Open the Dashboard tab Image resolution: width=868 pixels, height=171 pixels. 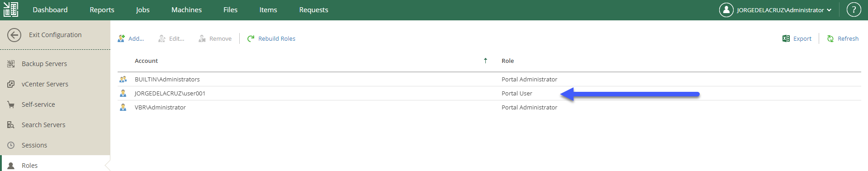[50, 9]
